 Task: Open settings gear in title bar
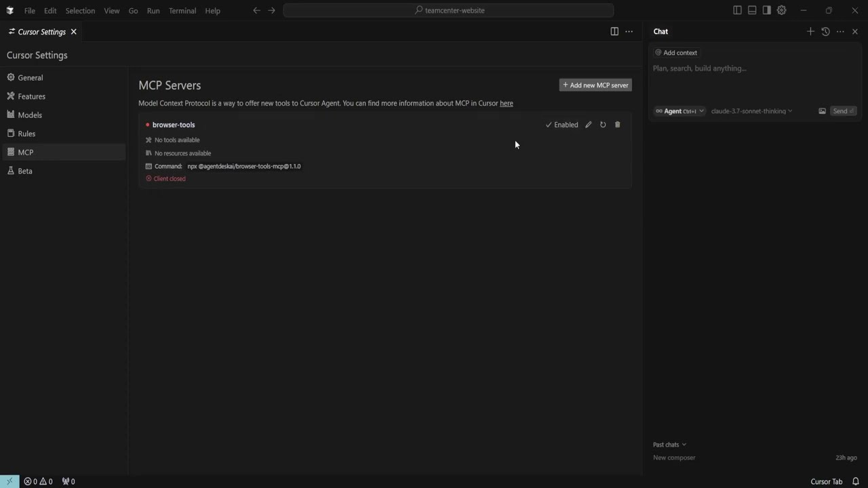(x=781, y=10)
